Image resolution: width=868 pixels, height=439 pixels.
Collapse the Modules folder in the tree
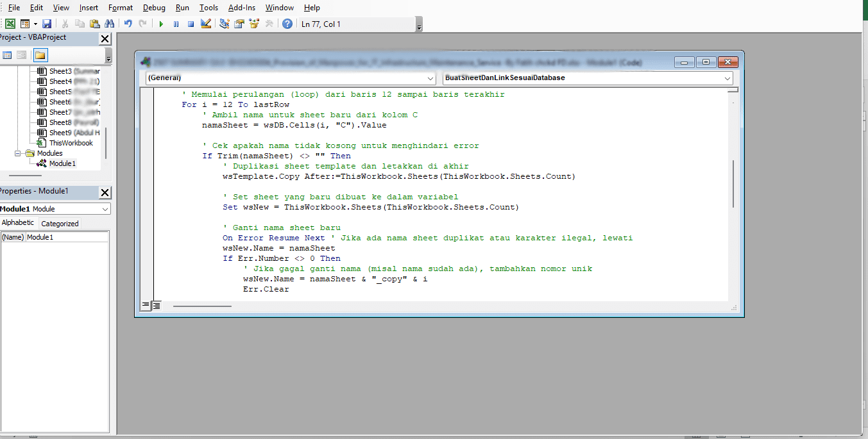pos(21,153)
